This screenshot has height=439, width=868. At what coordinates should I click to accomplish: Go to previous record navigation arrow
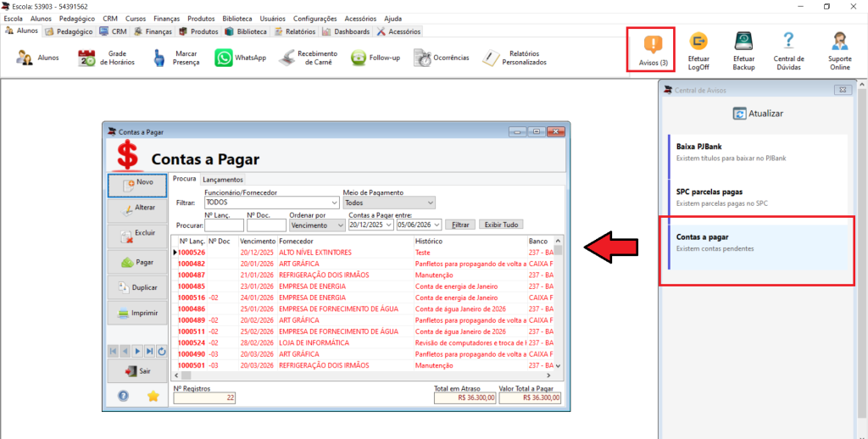coord(125,351)
